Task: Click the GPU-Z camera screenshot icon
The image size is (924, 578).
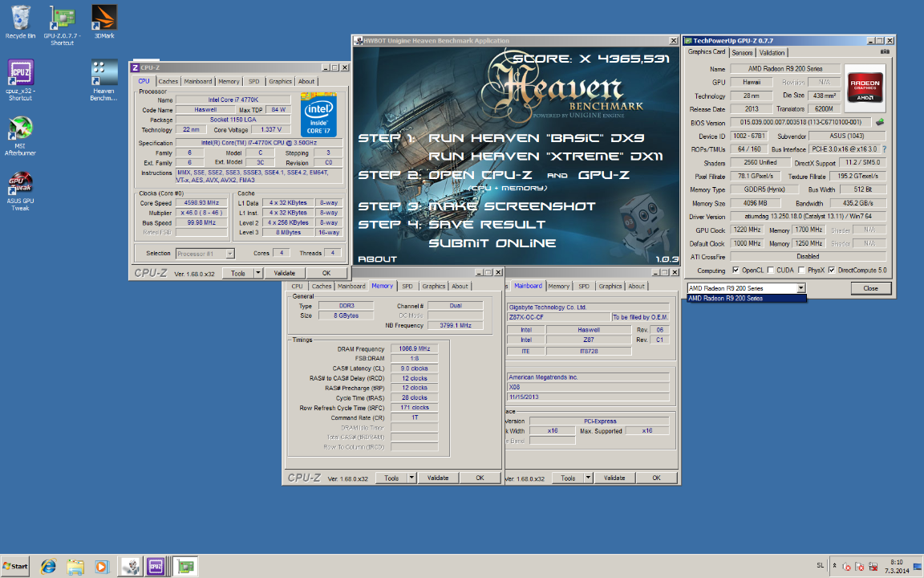Action: click(x=885, y=52)
